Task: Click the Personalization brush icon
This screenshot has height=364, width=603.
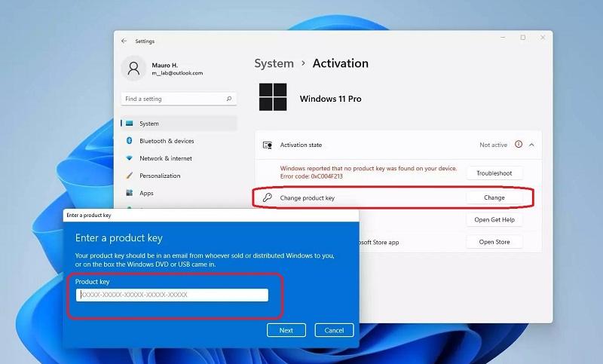Action: 130,176
